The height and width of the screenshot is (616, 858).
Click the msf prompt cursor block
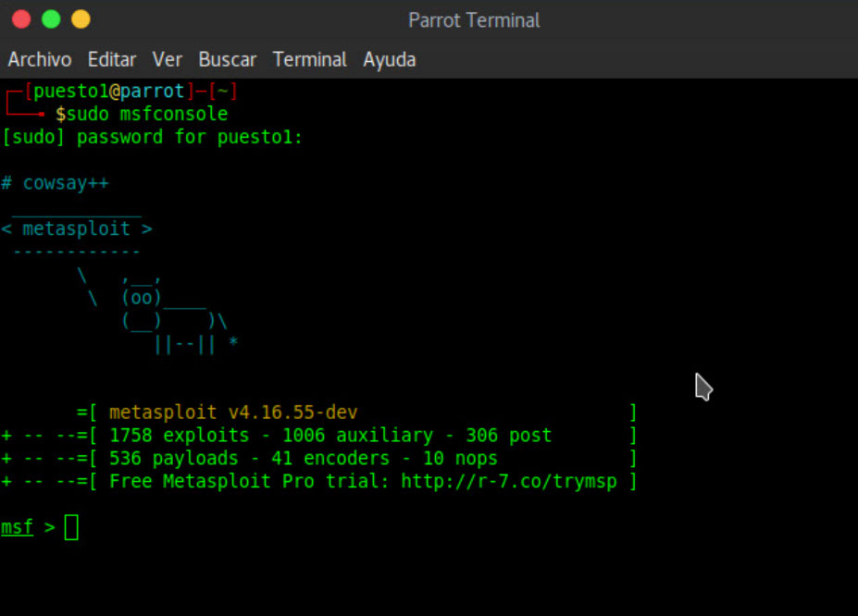71,527
